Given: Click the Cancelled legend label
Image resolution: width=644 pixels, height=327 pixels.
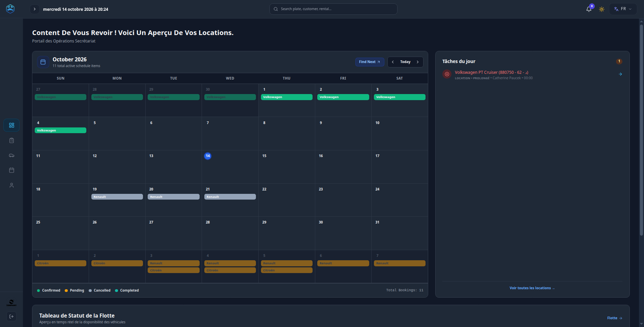Looking at the screenshot, I should click(x=102, y=291).
